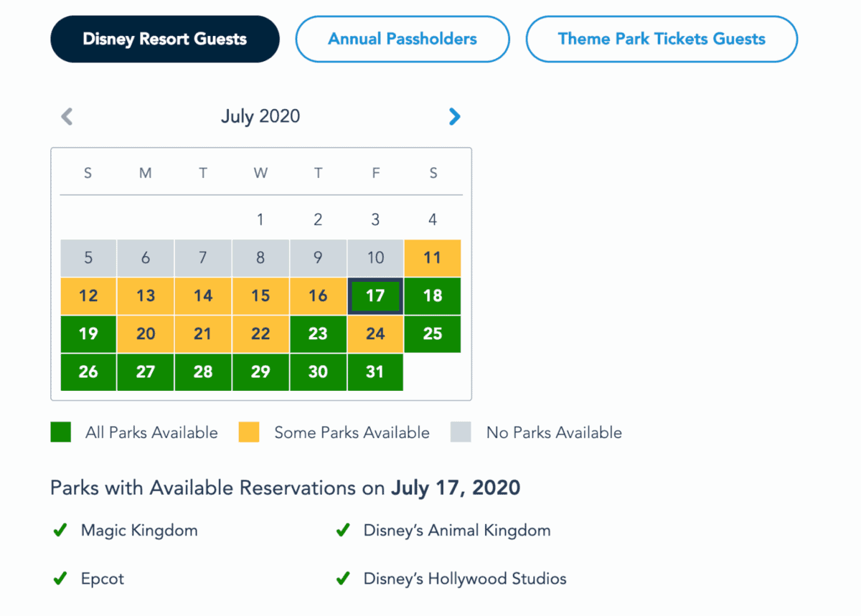Advance to next month with right chevron
This screenshot has width=861, height=616.
pyautogui.click(x=454, y=116)
